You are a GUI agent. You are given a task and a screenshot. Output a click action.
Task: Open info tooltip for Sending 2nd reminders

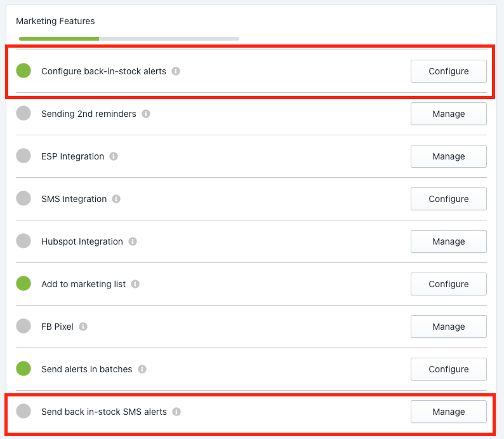pos(146,114)
